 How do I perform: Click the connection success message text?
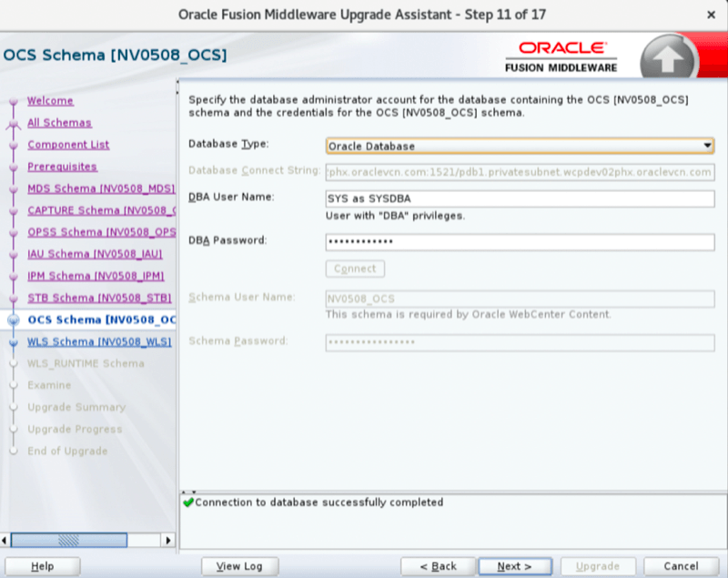319,502
